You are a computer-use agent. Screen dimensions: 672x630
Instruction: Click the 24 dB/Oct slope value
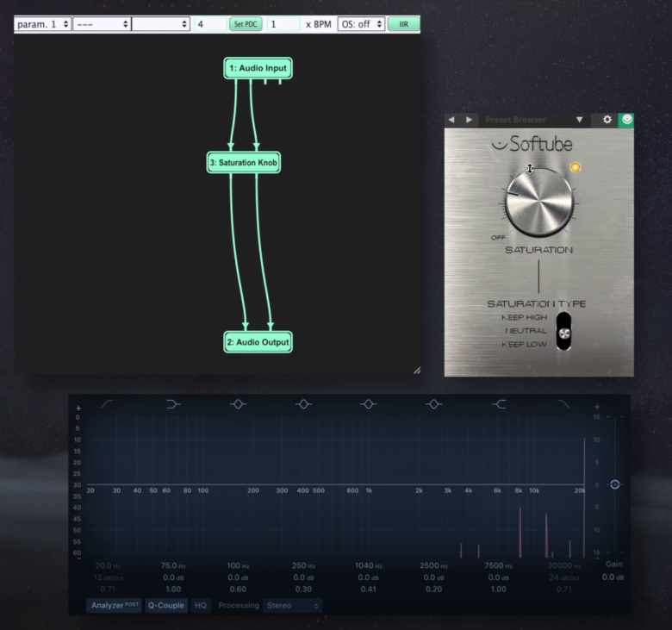click(564, 577)
